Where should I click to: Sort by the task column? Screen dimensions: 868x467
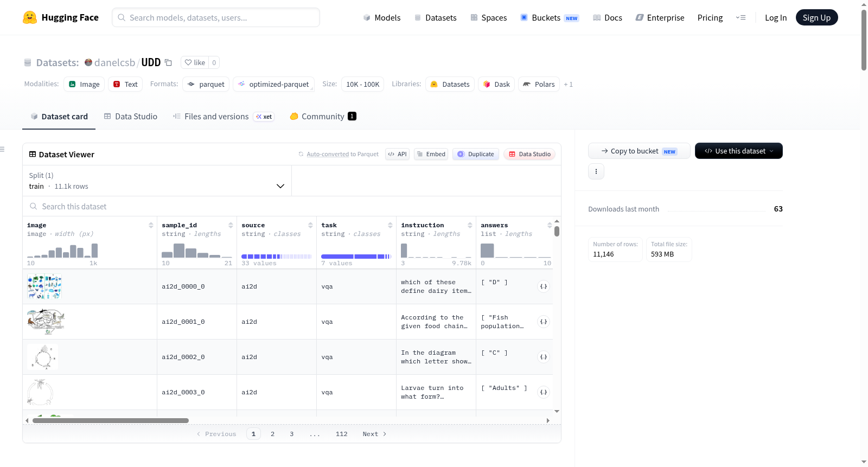390,225
